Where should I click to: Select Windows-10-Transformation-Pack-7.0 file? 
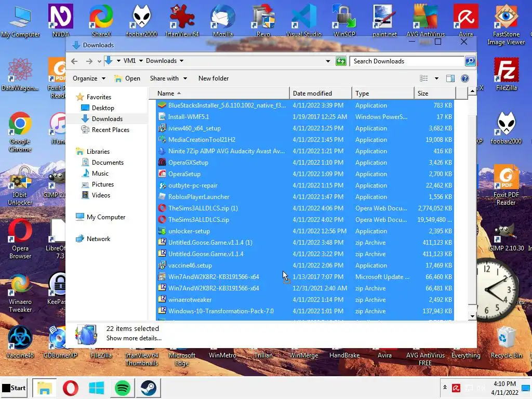pos(304,311)
